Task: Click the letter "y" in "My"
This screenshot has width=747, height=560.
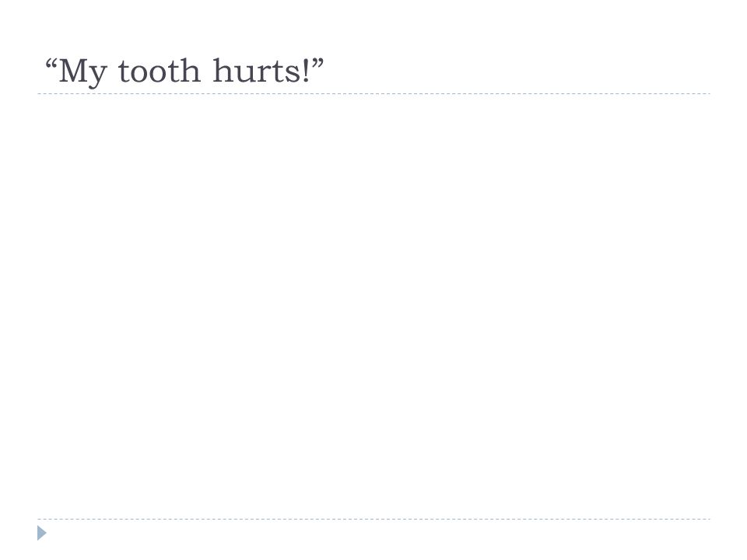Action: coord(98,76)
